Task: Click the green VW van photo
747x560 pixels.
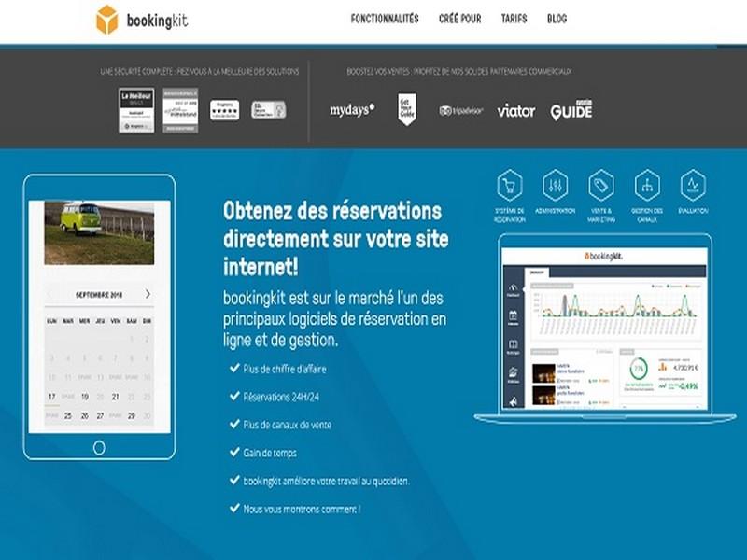Action: [x=99, y=232]
